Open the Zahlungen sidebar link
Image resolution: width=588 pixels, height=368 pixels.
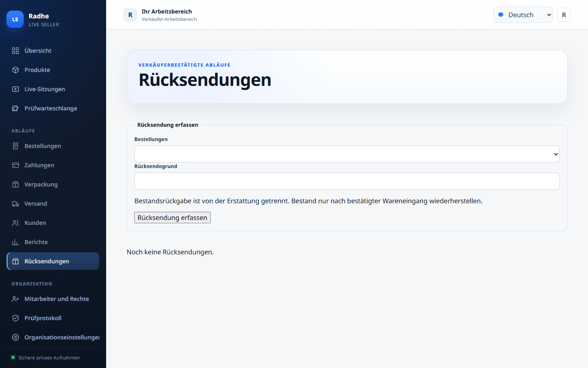[53, 165]
